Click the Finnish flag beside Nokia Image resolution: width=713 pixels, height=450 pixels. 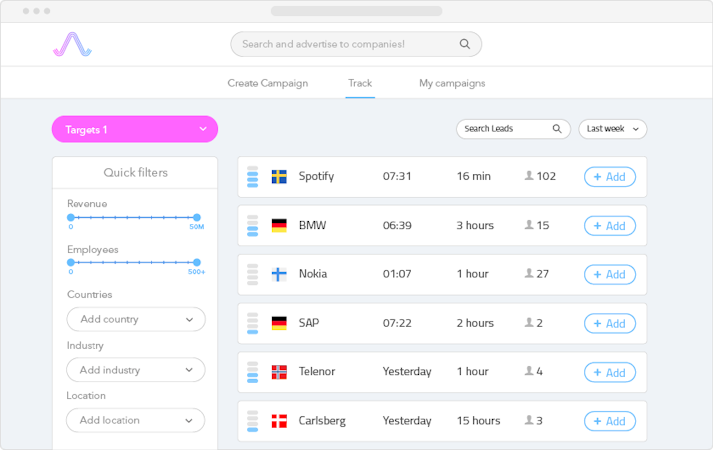tap(279, 274)
